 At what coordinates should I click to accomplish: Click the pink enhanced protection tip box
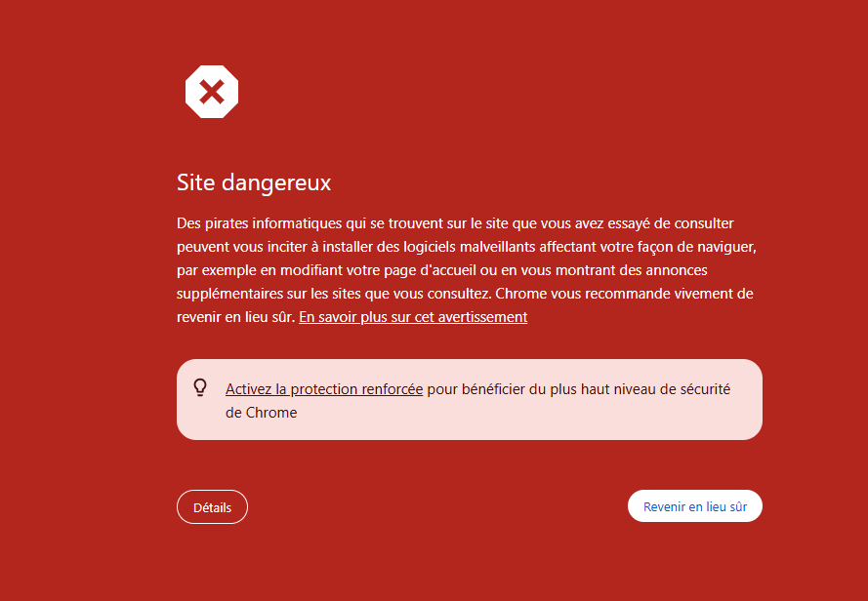click(469, 400)
